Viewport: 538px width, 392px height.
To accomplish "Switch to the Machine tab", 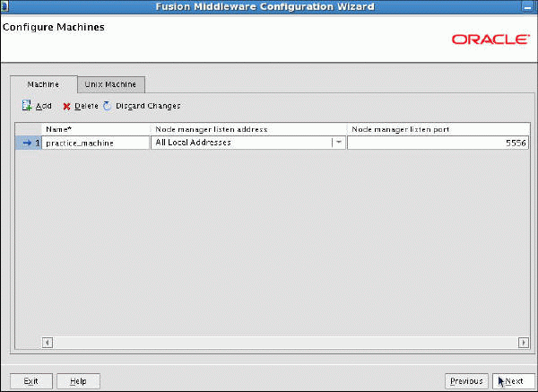I will pyautogui.click(x=43, y=84).
